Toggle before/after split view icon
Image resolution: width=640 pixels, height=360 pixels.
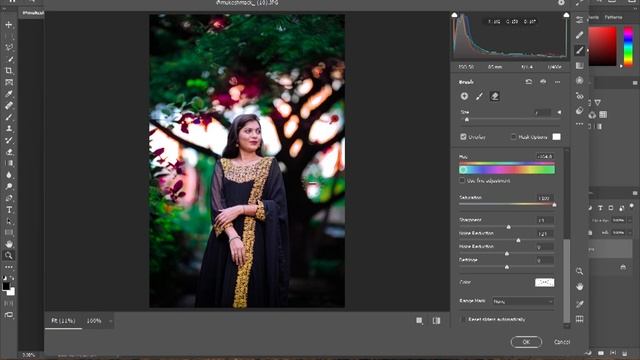(436, 321)
